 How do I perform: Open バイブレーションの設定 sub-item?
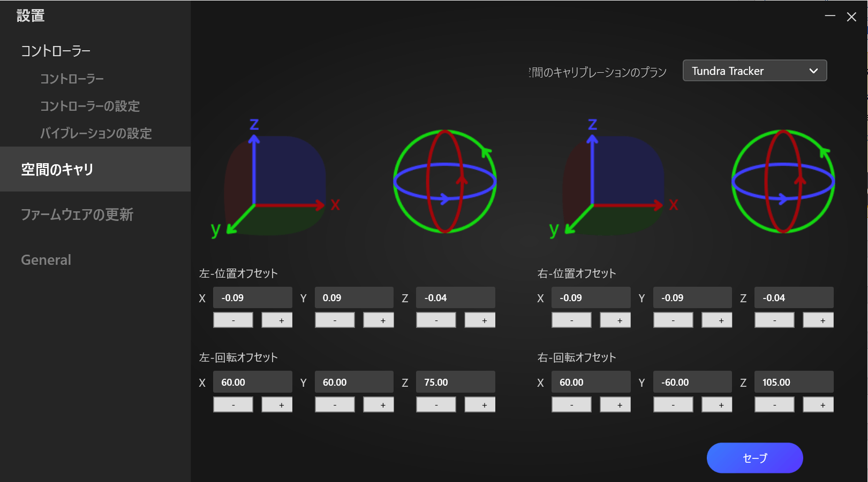[x=96, y=133]
